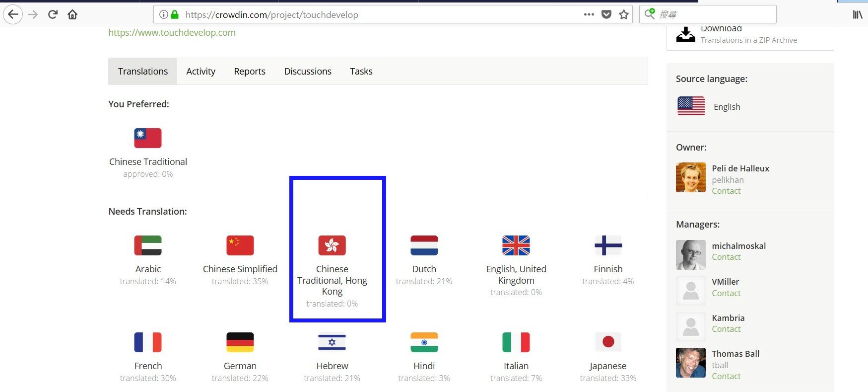This screenshot has height=392, width=868.
Task: Contact manager Kambria
Action: tap(726, 329)
